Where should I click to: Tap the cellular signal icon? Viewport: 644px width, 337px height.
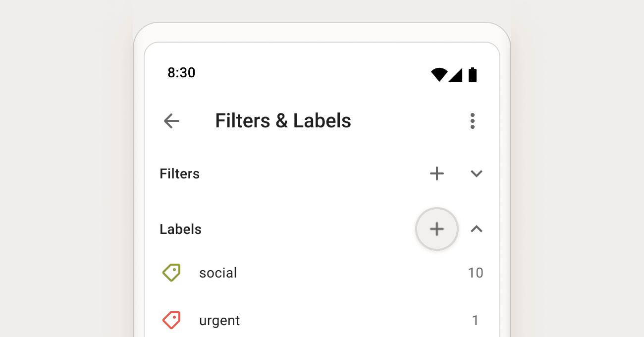[x=457, y=75]
